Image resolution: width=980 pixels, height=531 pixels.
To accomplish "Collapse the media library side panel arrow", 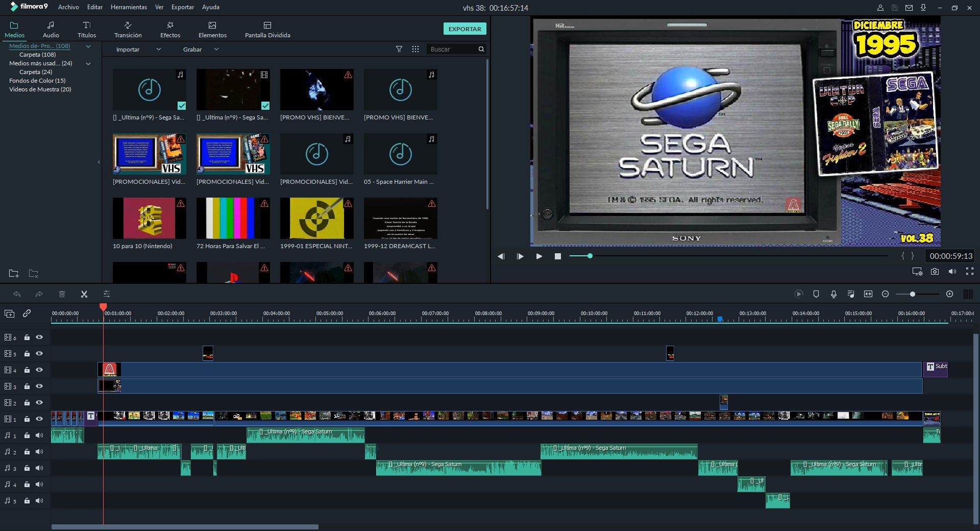I will click(99, 162).
